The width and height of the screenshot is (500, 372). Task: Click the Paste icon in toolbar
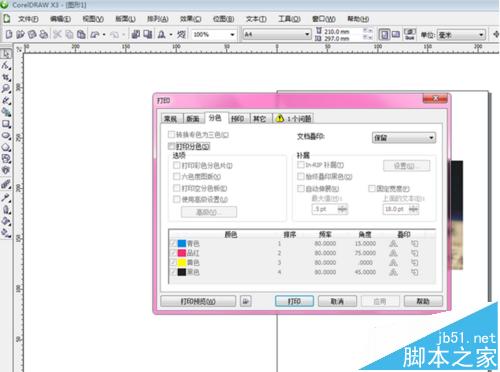pyautogui.click(x=81, y=34)
